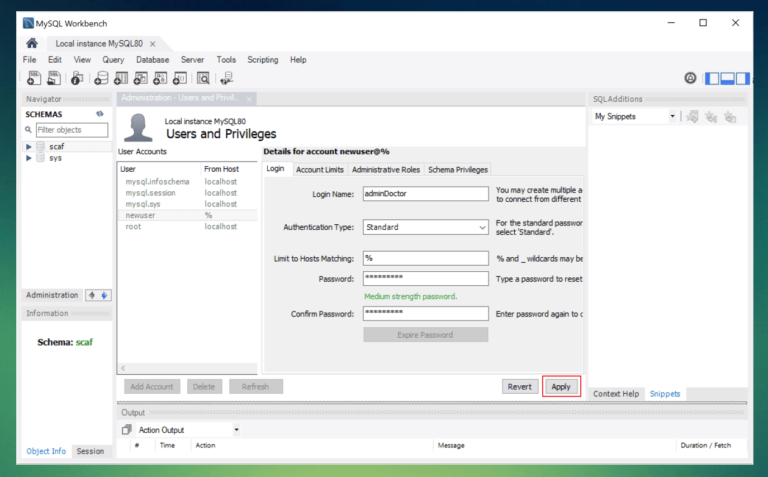Click the Revert button

click(x=519, y=386)
